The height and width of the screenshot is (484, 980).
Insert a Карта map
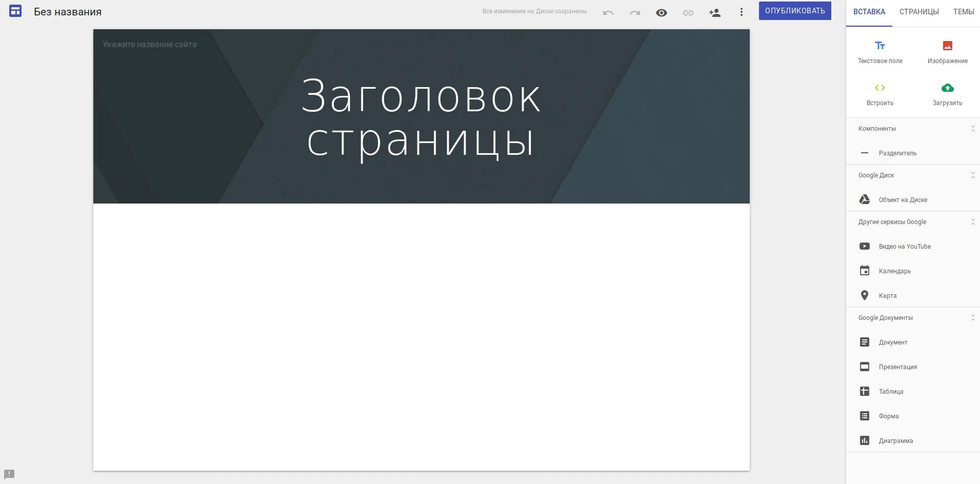913,295
